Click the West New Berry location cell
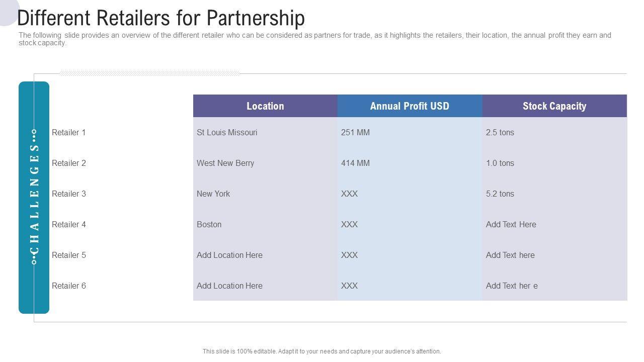Image resolution: width=644 pixels, height=362 pixels. pyautogui.click(x=225, y=163)
